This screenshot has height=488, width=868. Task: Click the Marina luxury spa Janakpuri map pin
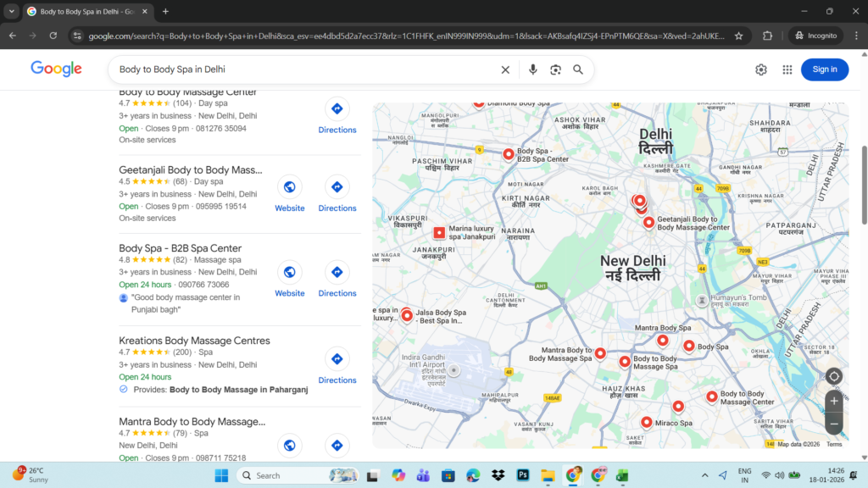pos(439,232)
